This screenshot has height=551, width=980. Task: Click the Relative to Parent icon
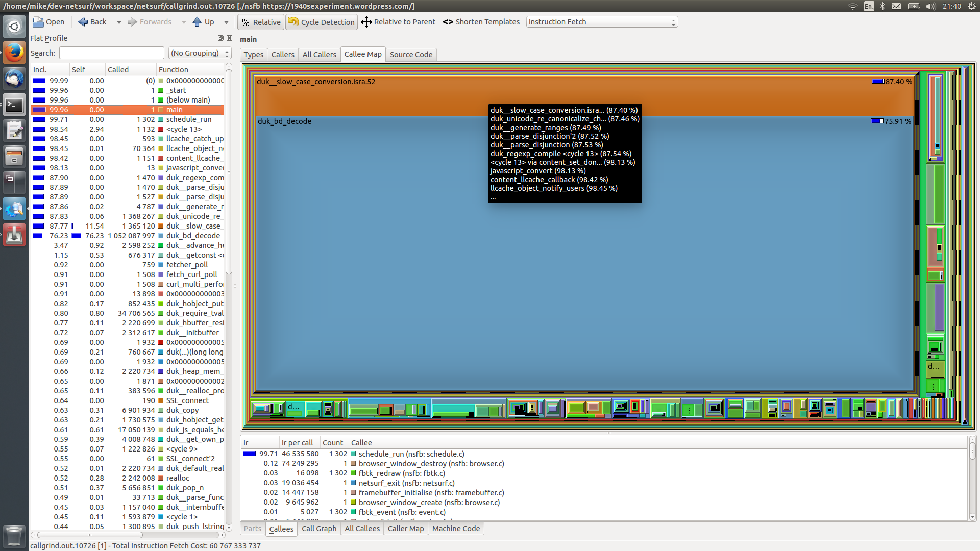click(x=366, y=22)
